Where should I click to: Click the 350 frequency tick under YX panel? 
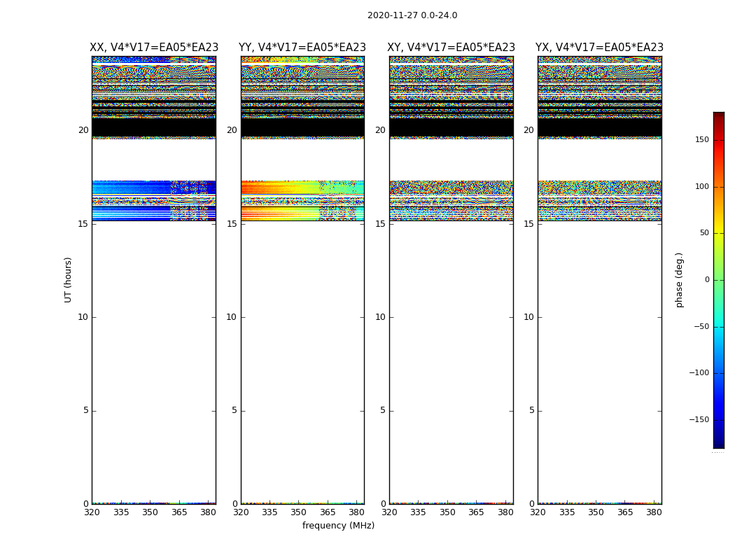[x=596, y=512]
